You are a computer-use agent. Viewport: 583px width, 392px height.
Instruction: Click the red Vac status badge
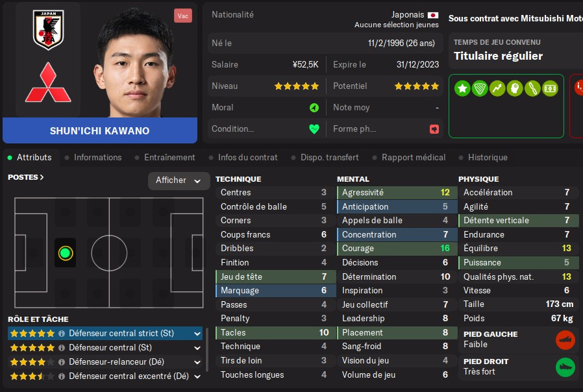(183, 16)
